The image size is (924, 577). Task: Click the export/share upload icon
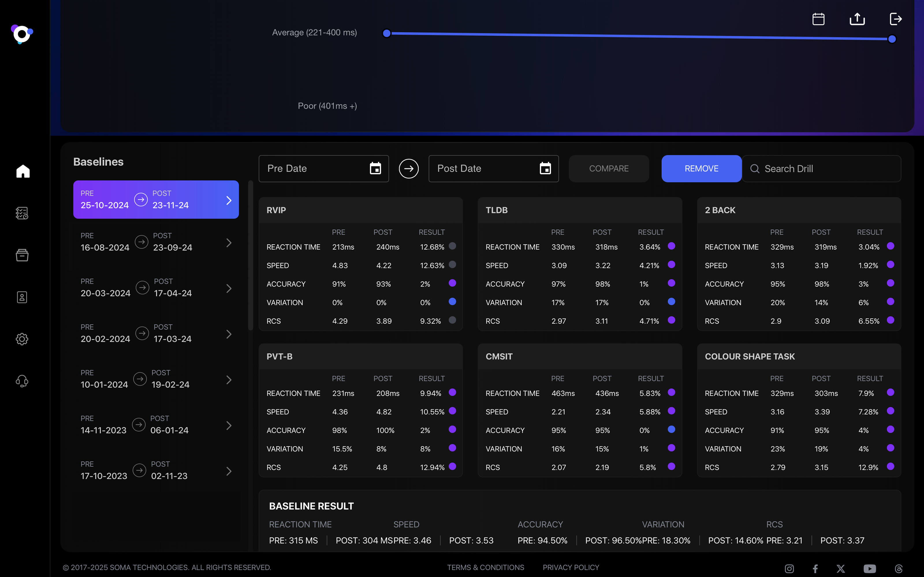click(857, 19)
